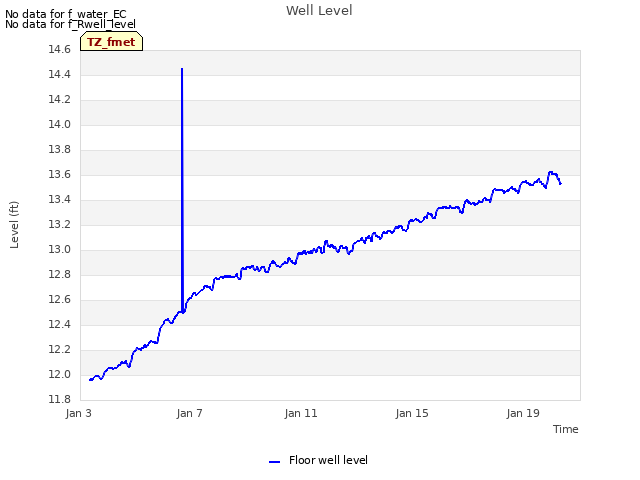Click the data line's final point past Jan 19
640x480 pixels.
pyautogui.click(x=560, y=184)
